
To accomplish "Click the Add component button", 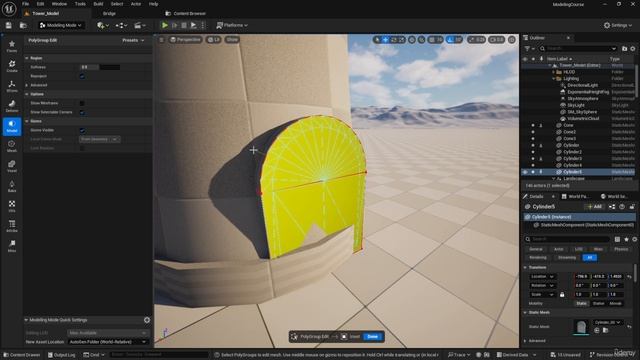I will pyautogui.click(x=595, y=207).
